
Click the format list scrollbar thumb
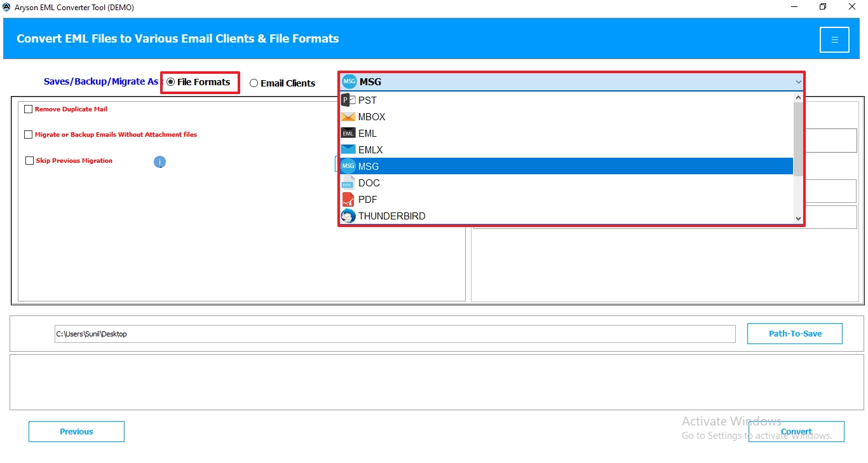point(799,139)
